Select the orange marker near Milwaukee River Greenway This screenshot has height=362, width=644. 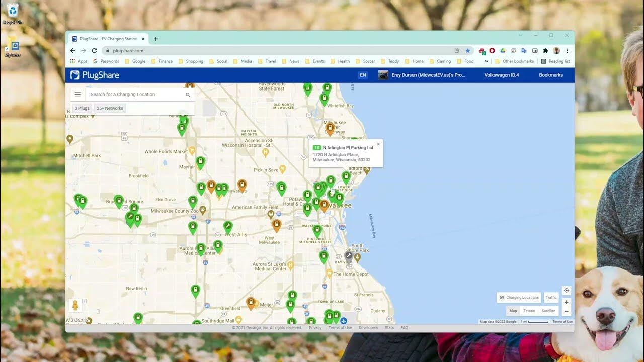(330, 129)
